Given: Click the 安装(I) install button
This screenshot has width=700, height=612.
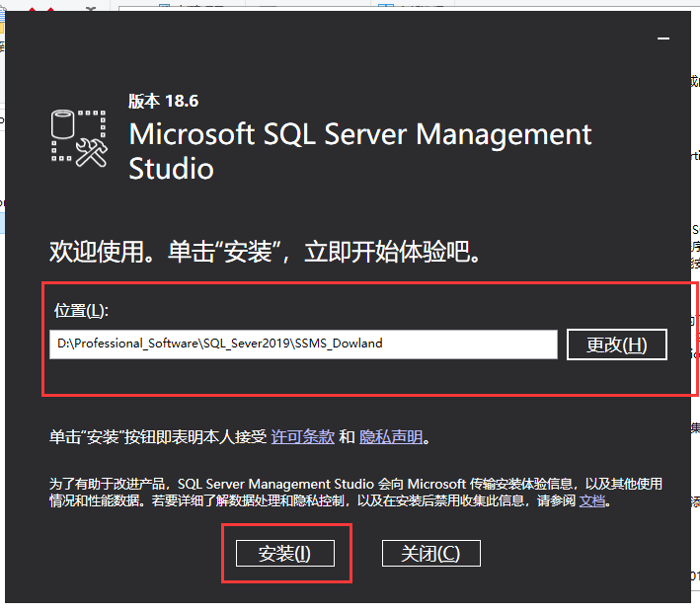Looking at the screenshot, I should 284,553.
